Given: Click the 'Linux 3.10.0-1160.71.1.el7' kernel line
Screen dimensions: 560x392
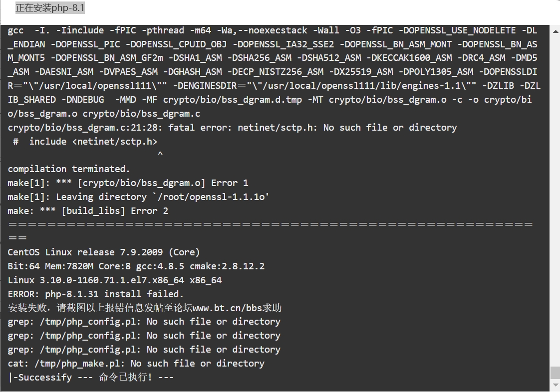Looking at the screenshot, I should tap(115, 280).
